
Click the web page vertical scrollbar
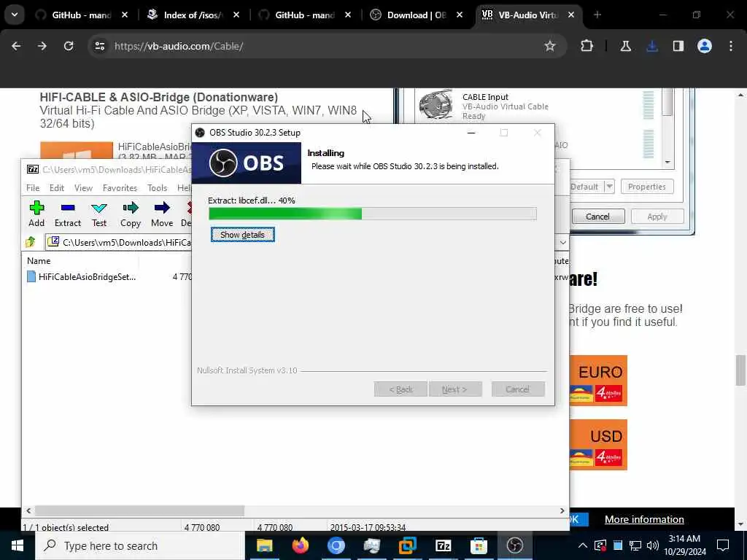(740, 370)
